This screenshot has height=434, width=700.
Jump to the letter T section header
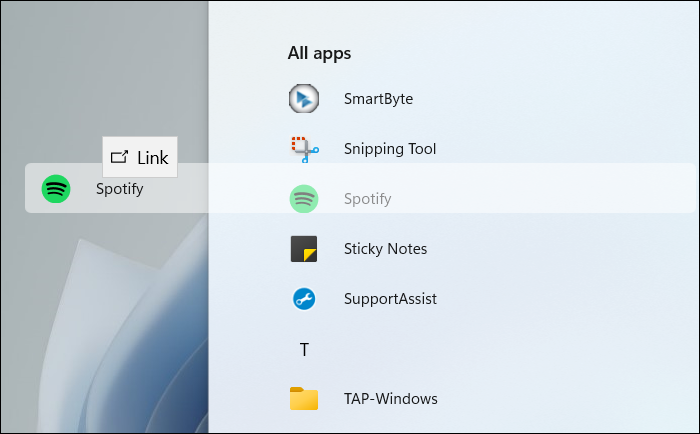pos(304,350)
